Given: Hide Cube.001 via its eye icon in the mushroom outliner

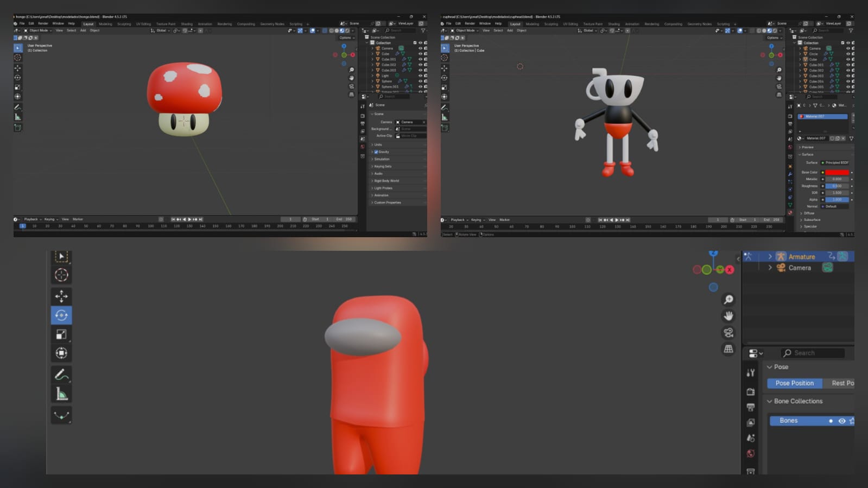Looking at the screenshot, I should point(420,59).
